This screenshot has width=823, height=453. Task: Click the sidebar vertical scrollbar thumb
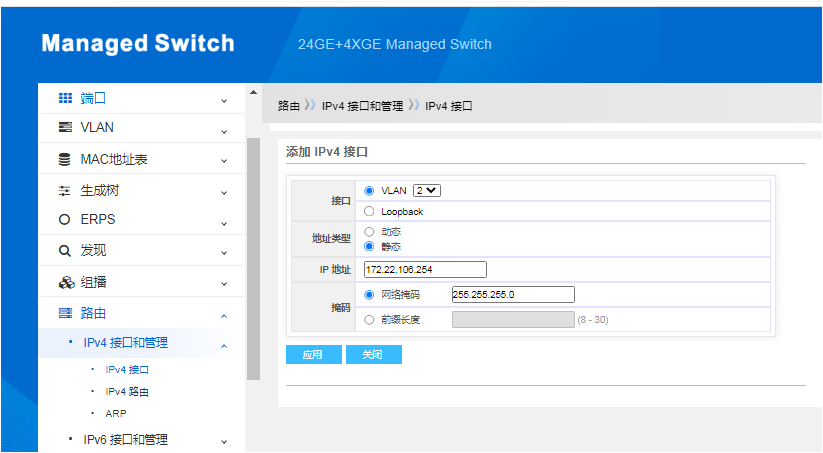[x=254, y=259]
